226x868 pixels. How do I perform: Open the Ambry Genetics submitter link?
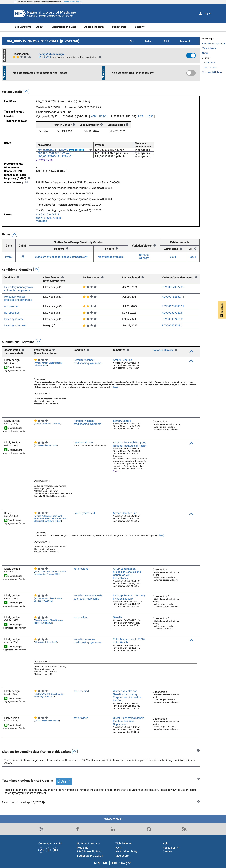[122, 360]
